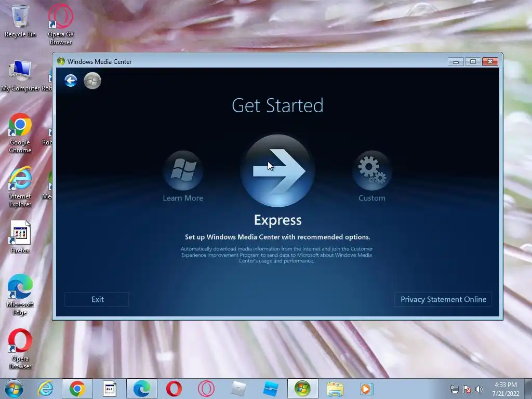
Task: Open Internet Explorer desktop shortcut
Action: pyautogui.click(x=20, y=187)
